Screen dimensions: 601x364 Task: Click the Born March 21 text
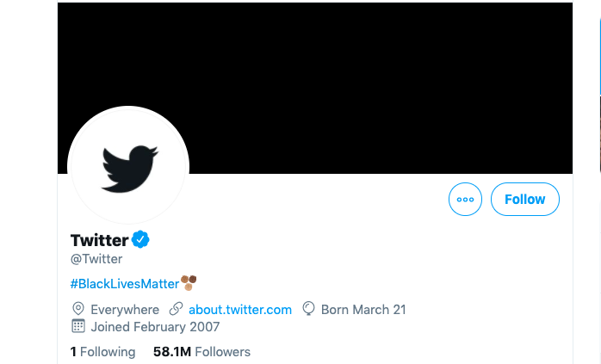point(363,310)
